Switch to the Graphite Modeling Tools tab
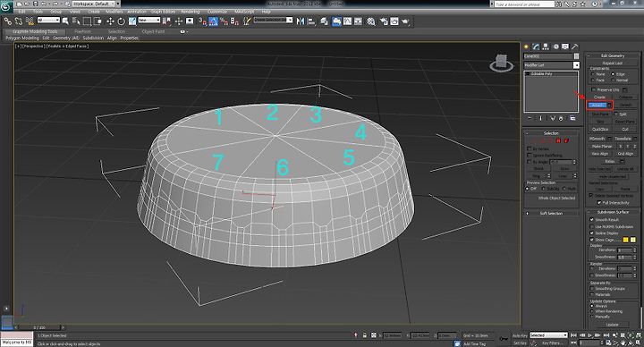644x347 pixels. 35,31
